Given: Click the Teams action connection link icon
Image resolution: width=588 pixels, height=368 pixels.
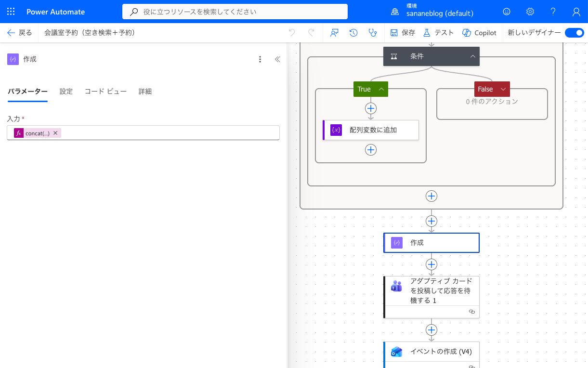Looking at the screenshot, I should [472, 312].
